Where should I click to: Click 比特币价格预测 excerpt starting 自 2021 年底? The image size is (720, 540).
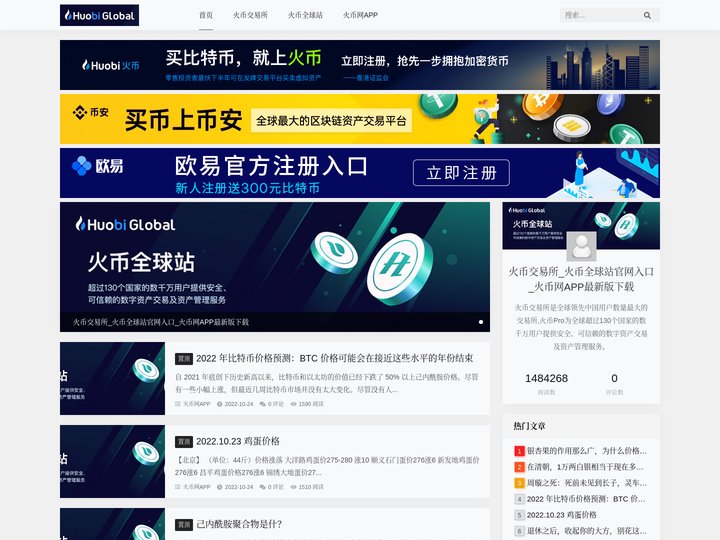pyautogui.click(x=327, y=383)
